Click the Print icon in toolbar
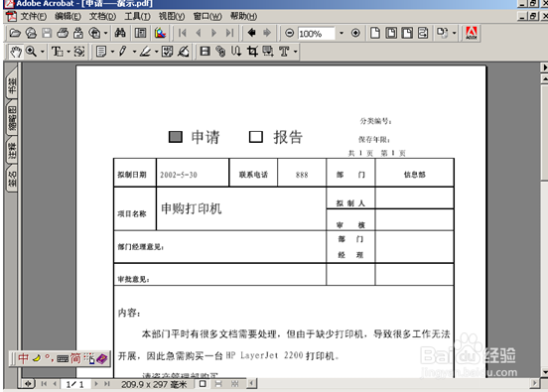548x392 pixels. pyautogui.click(x=63, y=33)
